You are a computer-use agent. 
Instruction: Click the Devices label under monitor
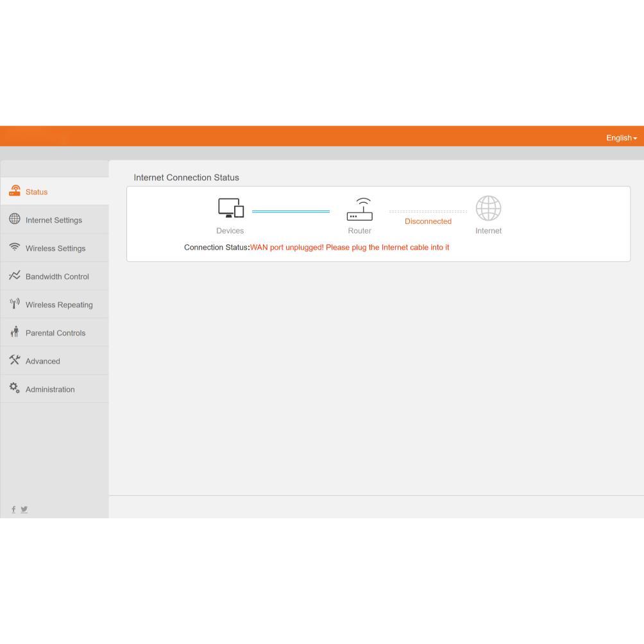230,231
